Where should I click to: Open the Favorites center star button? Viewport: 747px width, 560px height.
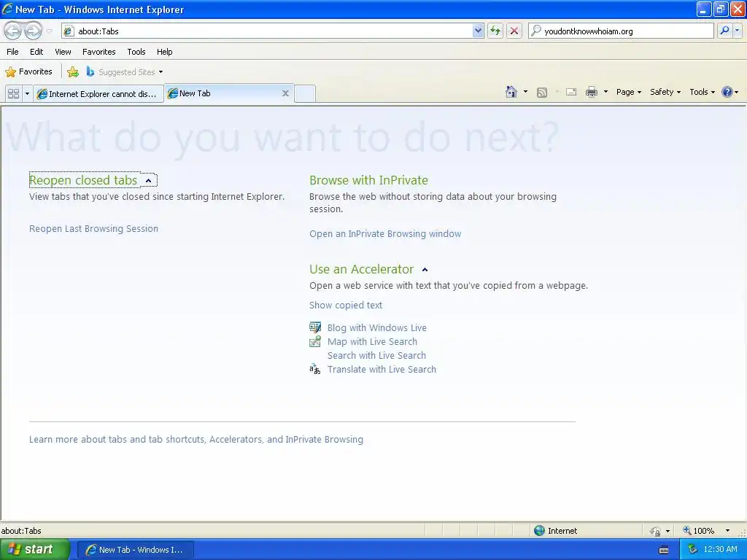[28, 72]
